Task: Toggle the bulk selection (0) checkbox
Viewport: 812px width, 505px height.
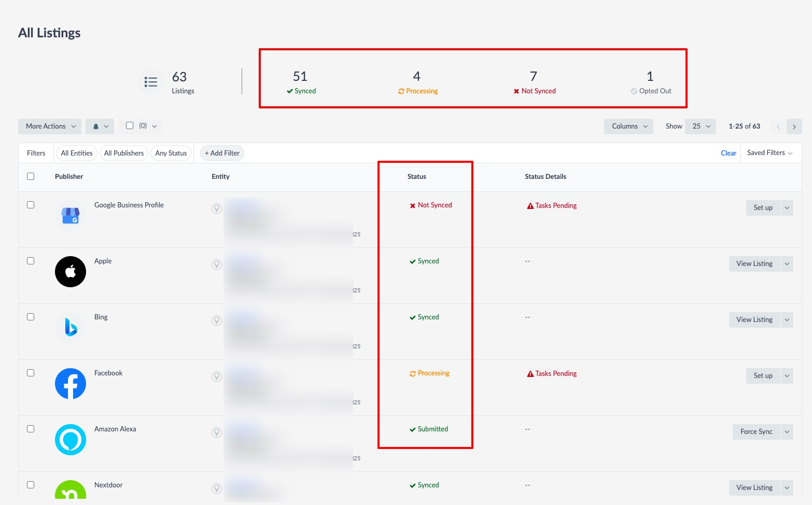Action: pyautogui.click(x=130, y=125)
